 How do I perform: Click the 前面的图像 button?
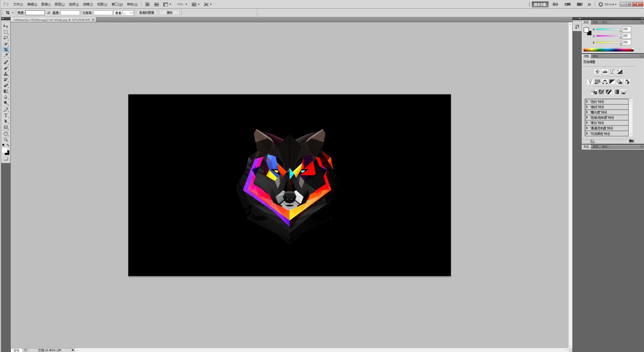[147, 13]
